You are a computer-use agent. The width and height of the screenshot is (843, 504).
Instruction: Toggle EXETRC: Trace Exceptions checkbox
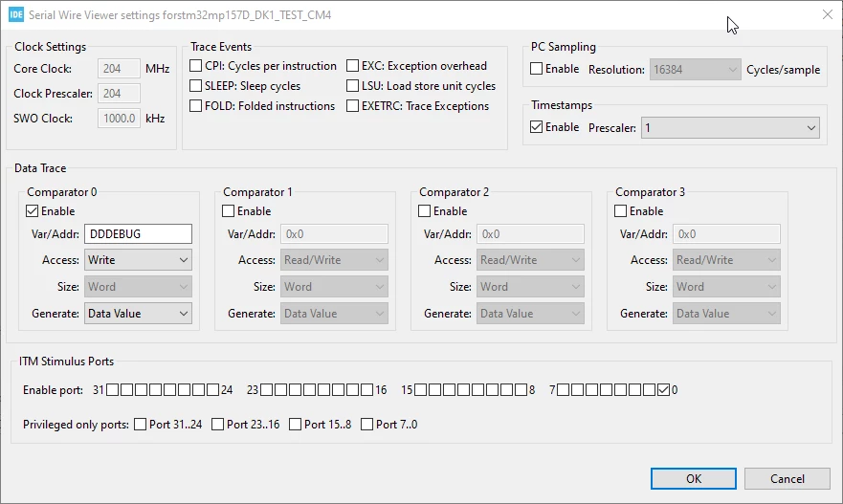point(353,106)
